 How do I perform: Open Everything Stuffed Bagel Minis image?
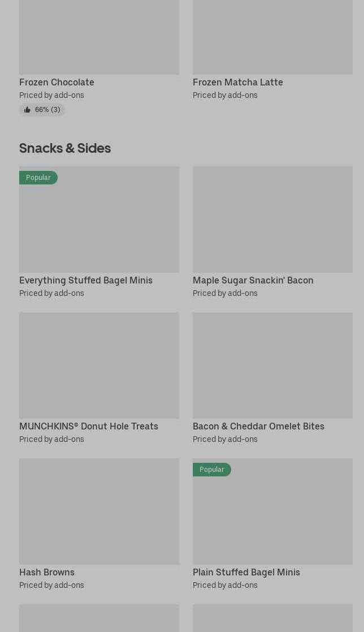[99, 226]
